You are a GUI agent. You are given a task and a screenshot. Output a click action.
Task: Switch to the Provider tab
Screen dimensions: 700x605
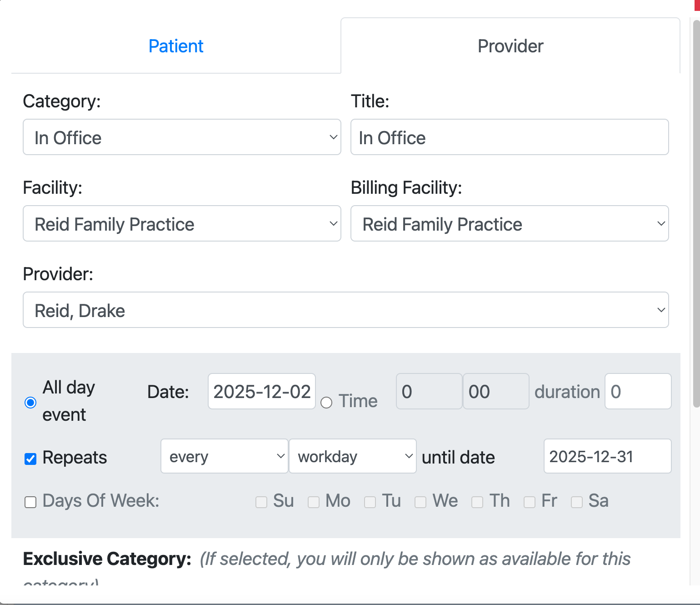click(510, 45)
